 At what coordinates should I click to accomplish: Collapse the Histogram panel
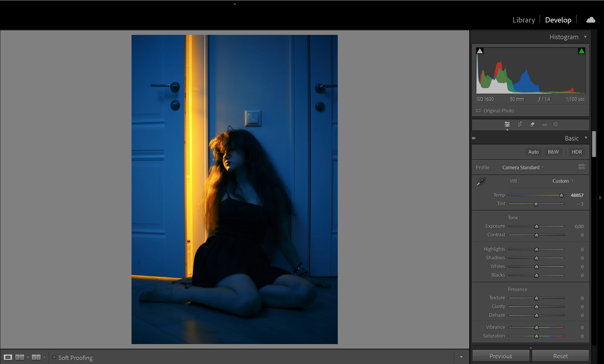[585, 37]
